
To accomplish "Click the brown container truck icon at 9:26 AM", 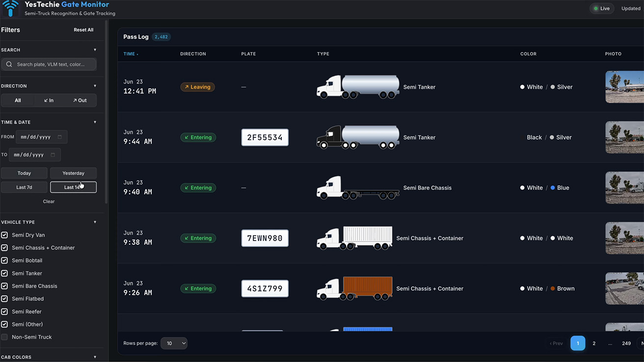I will pos(354,288).
